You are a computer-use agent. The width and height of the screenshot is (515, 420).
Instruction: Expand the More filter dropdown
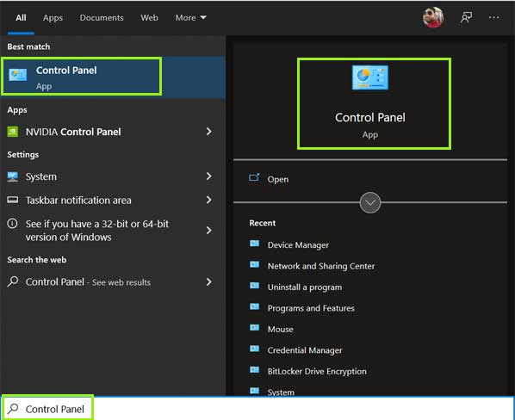pyautogui.click(x=190, y=18)
